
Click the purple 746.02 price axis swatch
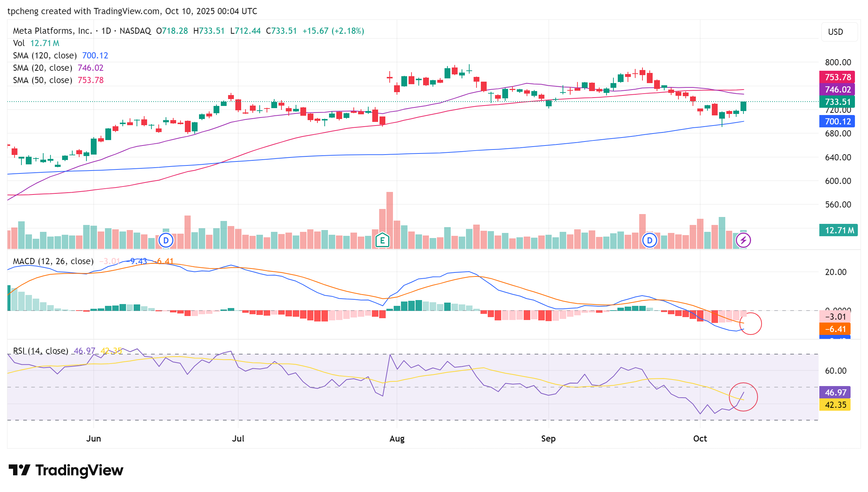click(x=837, y=90)
